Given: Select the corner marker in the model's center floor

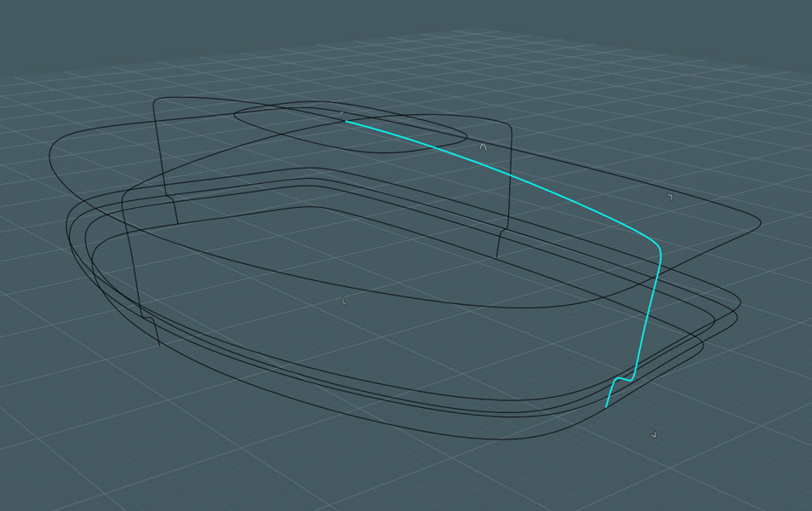Looking at the screenshot, I should click(344, 301).
